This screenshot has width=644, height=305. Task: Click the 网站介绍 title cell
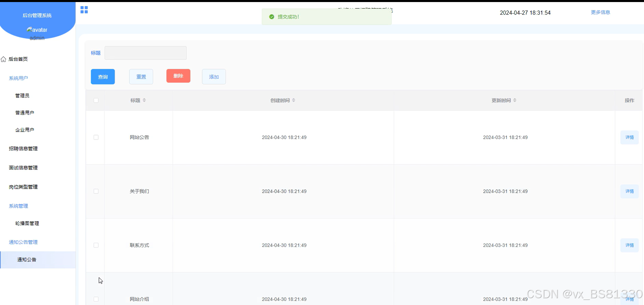point(139,299)
